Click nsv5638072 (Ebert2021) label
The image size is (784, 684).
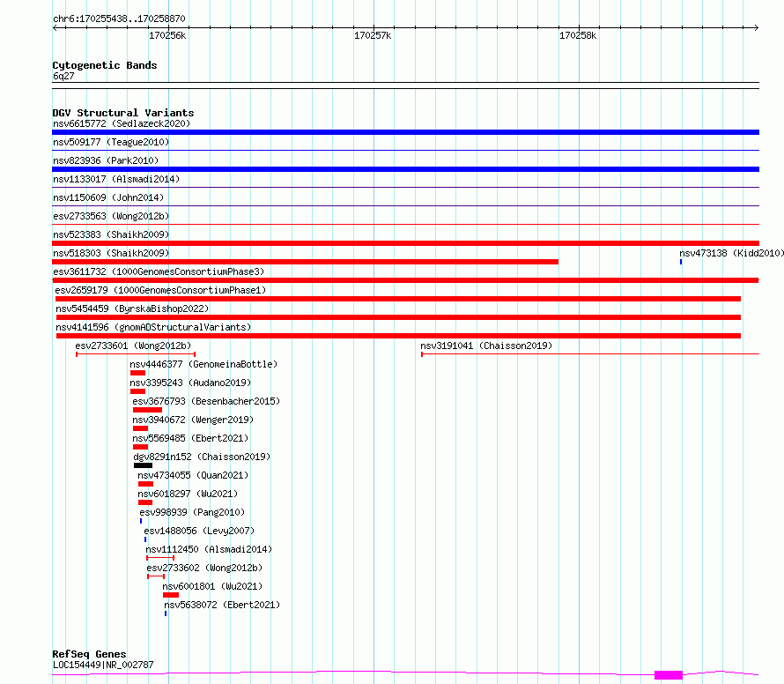pos(222,605)
